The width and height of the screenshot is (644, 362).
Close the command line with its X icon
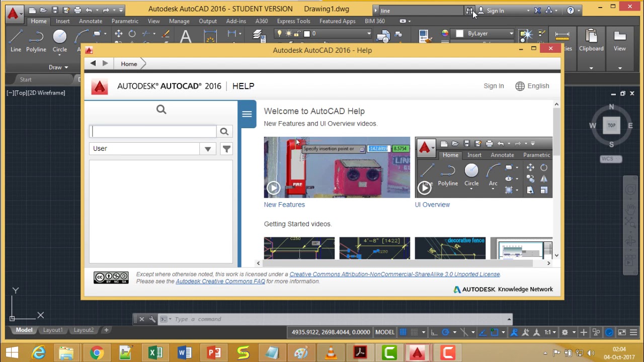pyautogui.click(x=142, y=319)
